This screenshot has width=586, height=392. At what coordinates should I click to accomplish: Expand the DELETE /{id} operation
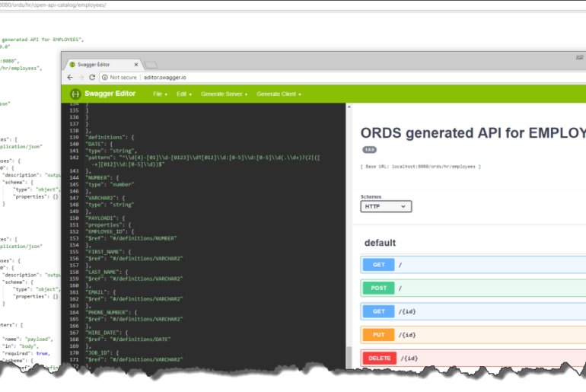(473, 358)
